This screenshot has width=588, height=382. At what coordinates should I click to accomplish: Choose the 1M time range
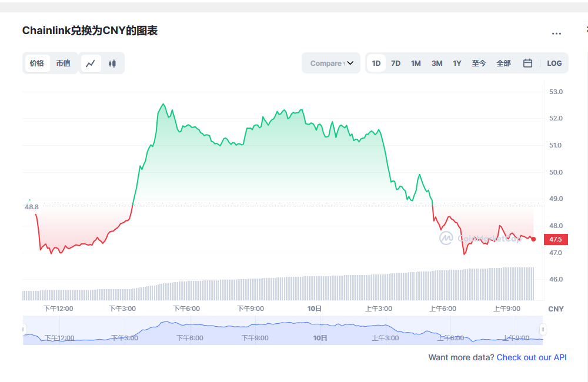(x=416, y=63)
